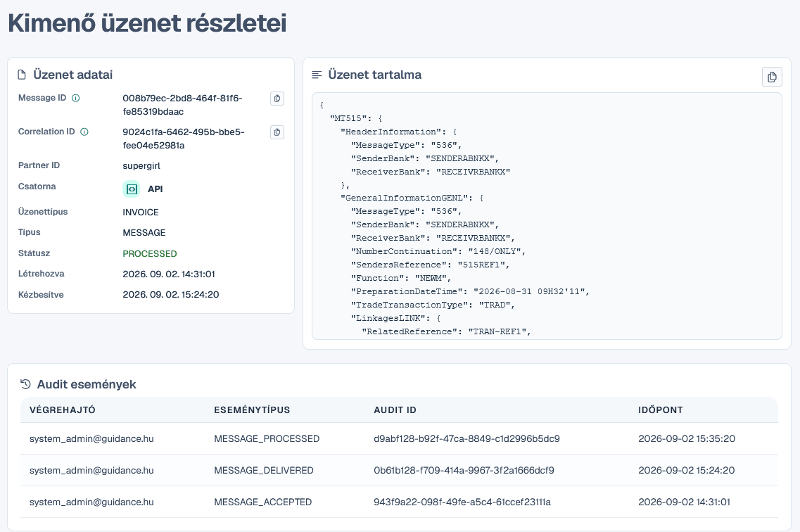Screen dimensions: 800x532
Task: Click the page title Kimenő üzenet részletei
Action: 148,23
